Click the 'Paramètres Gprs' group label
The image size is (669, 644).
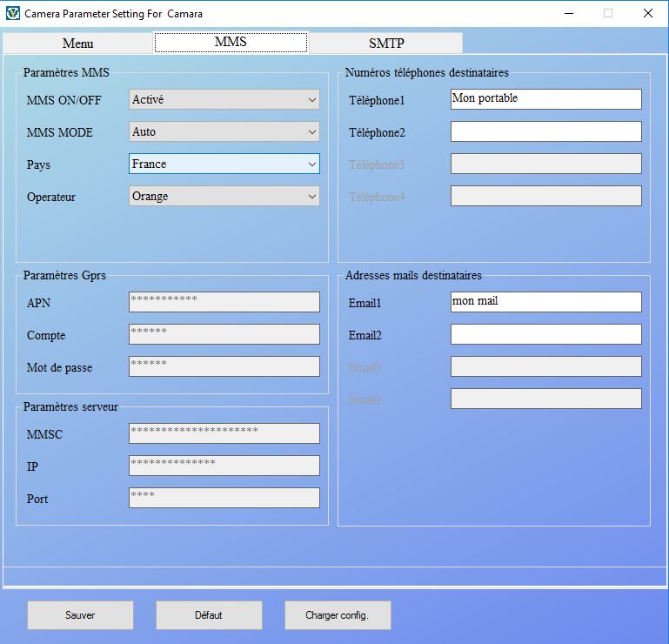coord(64,276)
